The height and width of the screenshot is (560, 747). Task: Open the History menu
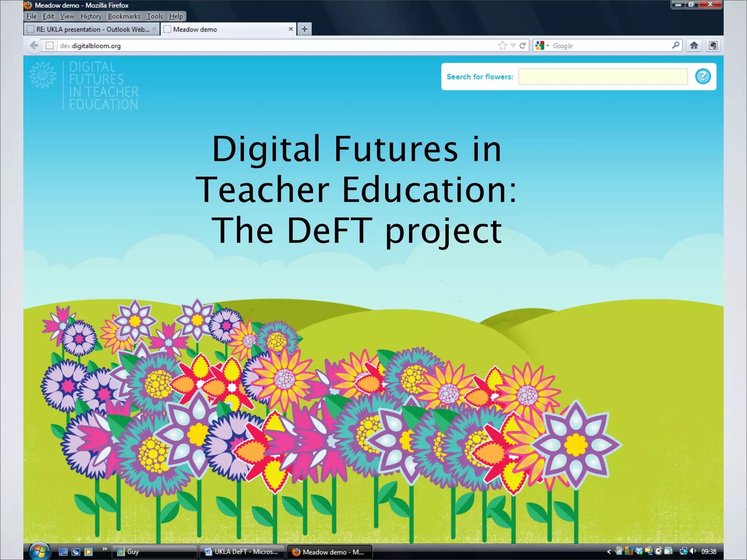click(x=91, y=16)
